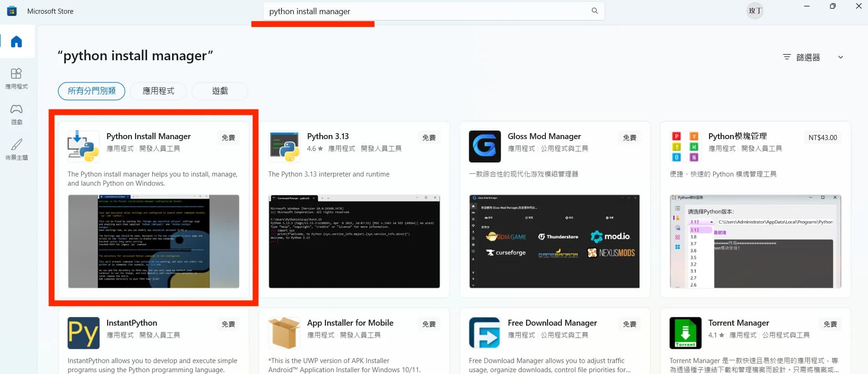Click the search magnifier icon
Image resolution: width=868 pixels, height=374 pixels.
pos(595,11)
